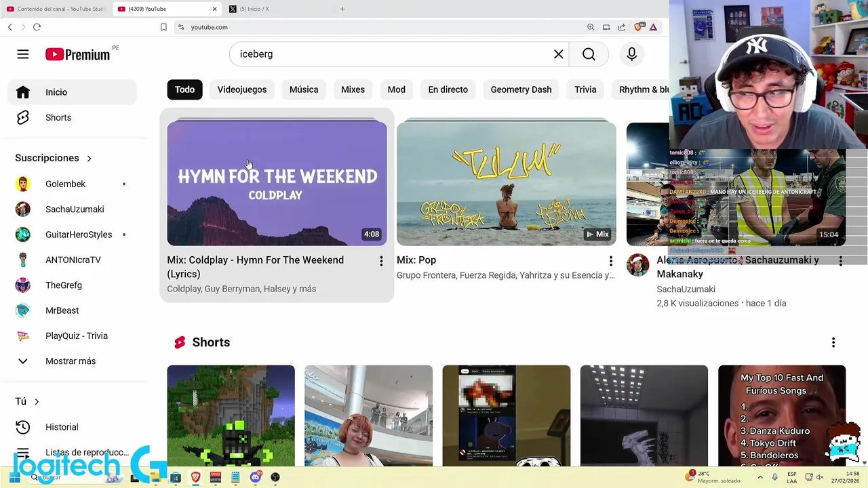The width and height of the screenshot is (868, 488).
Task: Clear the search box with the X
Action: click(559, 54)
